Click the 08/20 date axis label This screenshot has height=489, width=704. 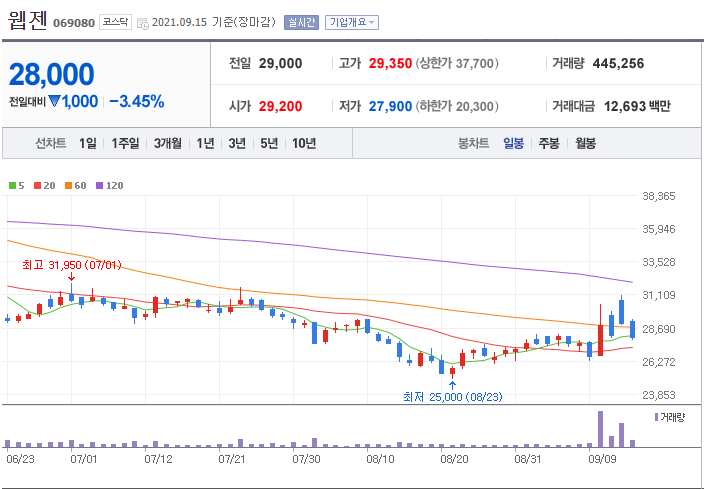click(x=453, y=460)
